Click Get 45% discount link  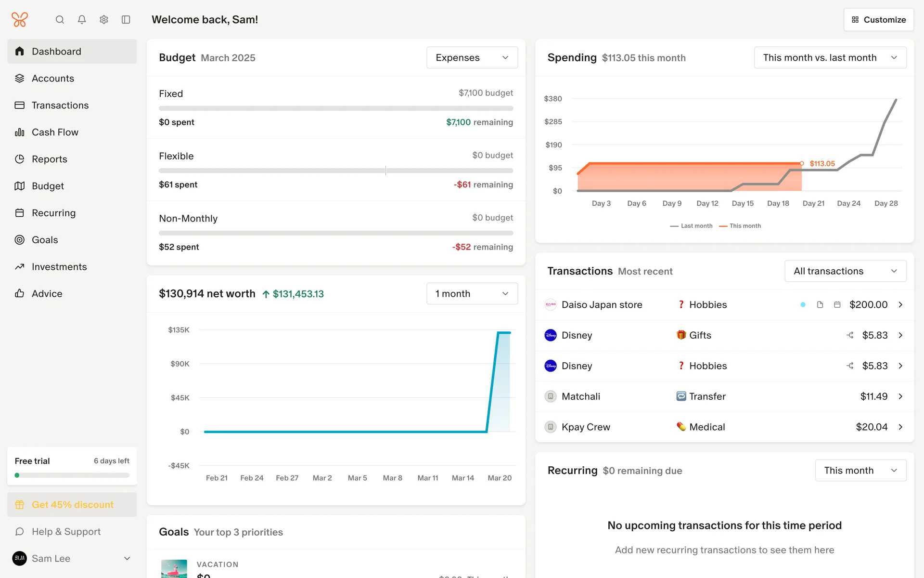coord(72,505)
